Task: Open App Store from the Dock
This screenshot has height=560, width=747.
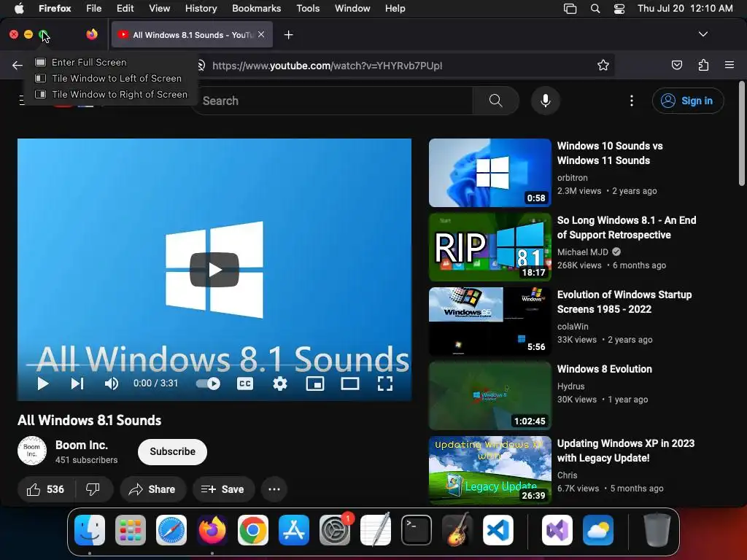Action: [294, 530]
